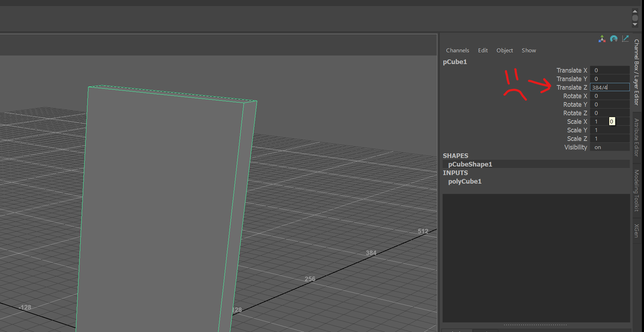Image resolution: width=644 pixels, height=332 pixels.
Task: Open the Channels menu
Action: pyautogui.click(x=457, y=50)
